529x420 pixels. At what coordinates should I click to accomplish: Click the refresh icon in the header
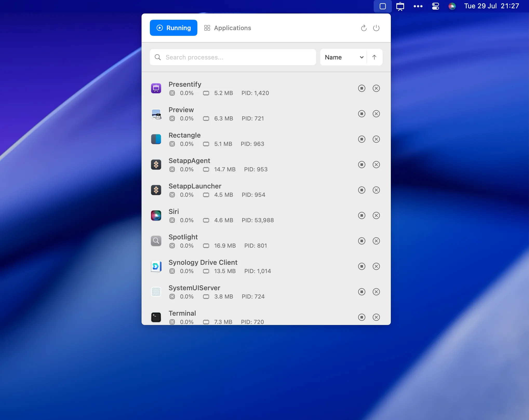point(364,28)
